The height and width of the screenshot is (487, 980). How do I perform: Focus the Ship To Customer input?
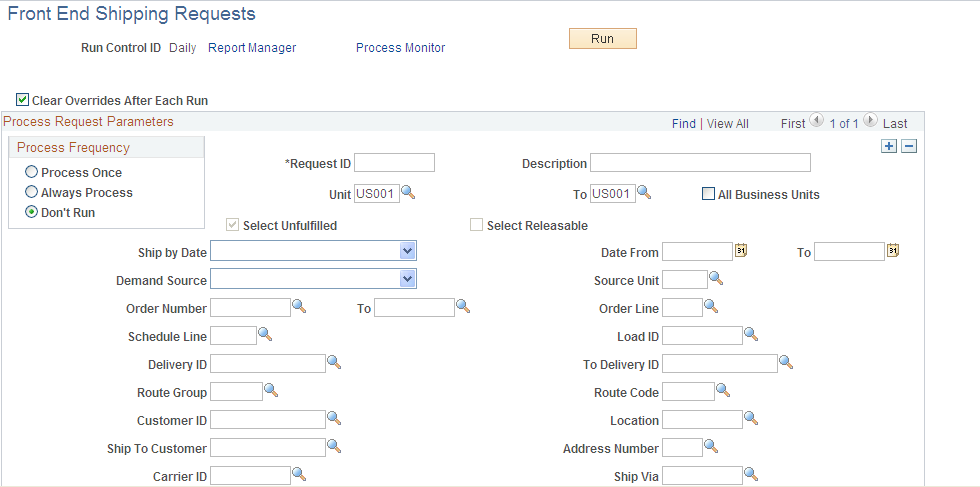coord(268,448)
